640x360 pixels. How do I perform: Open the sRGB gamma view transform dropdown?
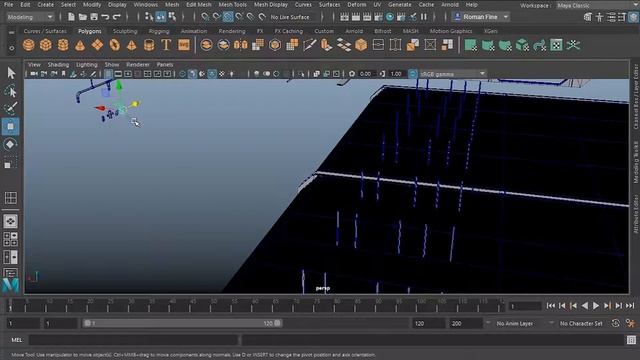tap(453, 74)
